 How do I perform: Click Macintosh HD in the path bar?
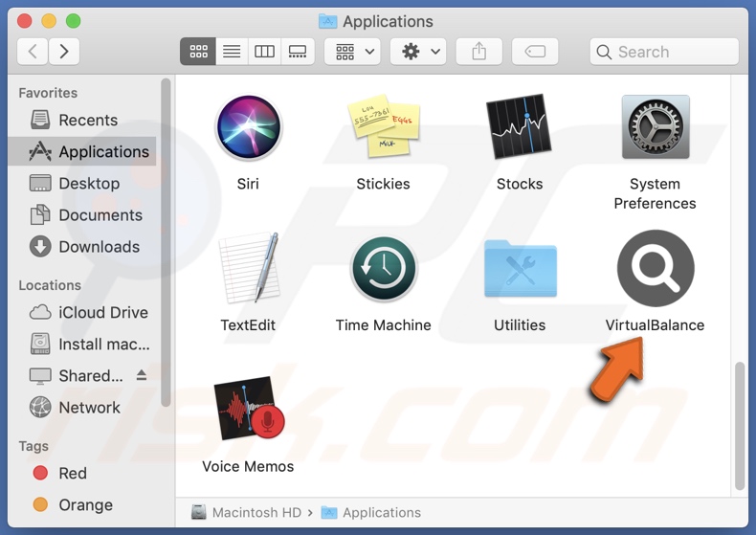246,512
